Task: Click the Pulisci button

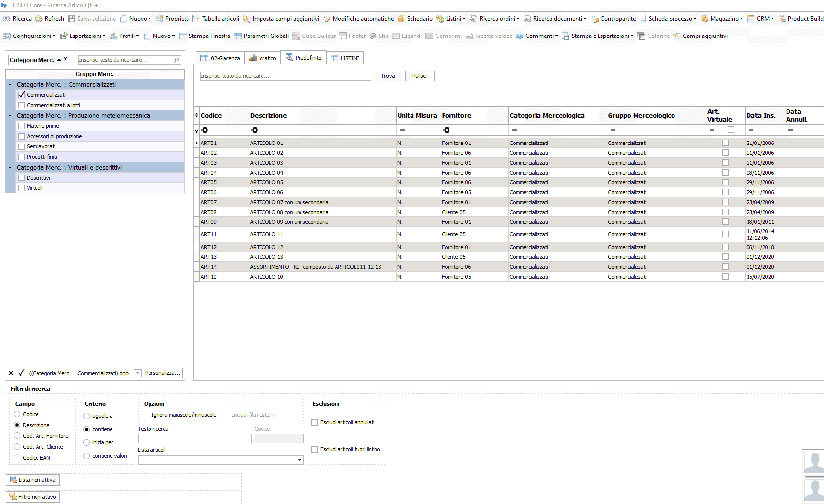Action: [419, 76]
